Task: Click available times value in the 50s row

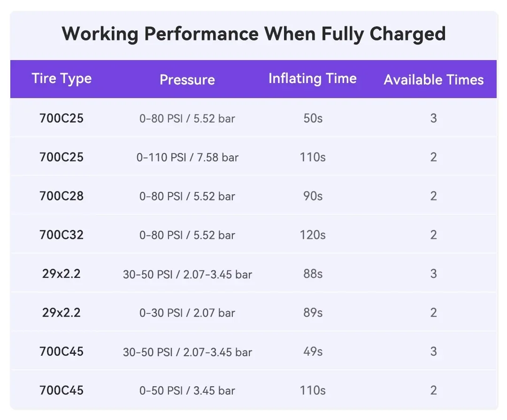Action: click(433, 118)
